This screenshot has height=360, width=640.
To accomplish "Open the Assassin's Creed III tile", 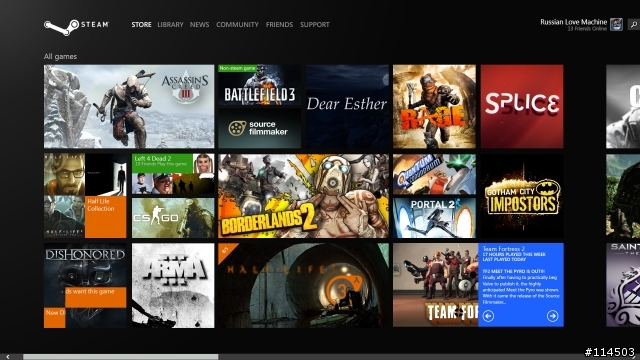I will 129,106.
